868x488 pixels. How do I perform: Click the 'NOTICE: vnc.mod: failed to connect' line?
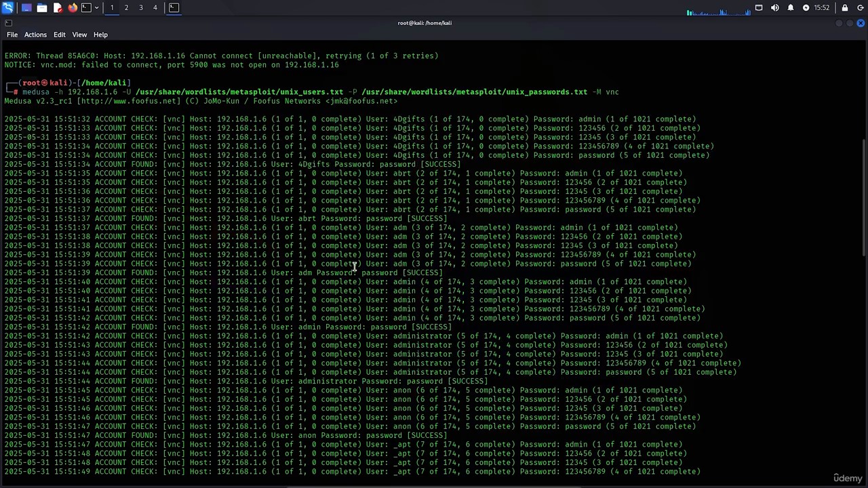coord(172,65)
